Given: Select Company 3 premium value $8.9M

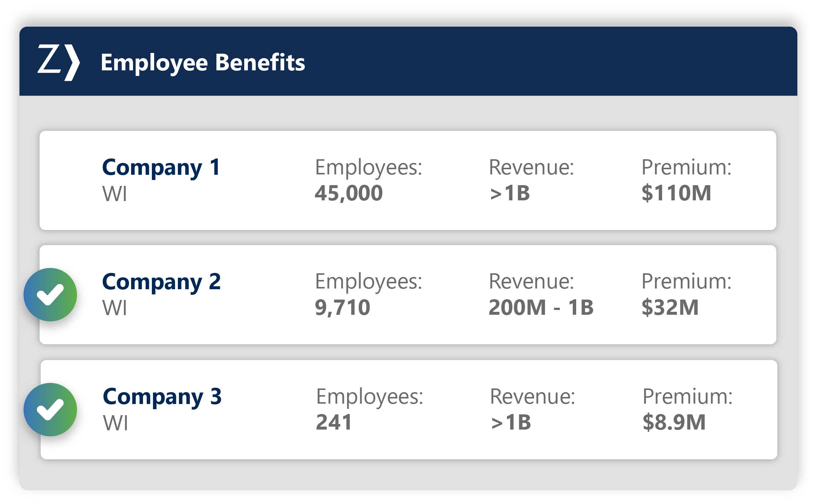Looking at the screenshot, I should [674, 423].
